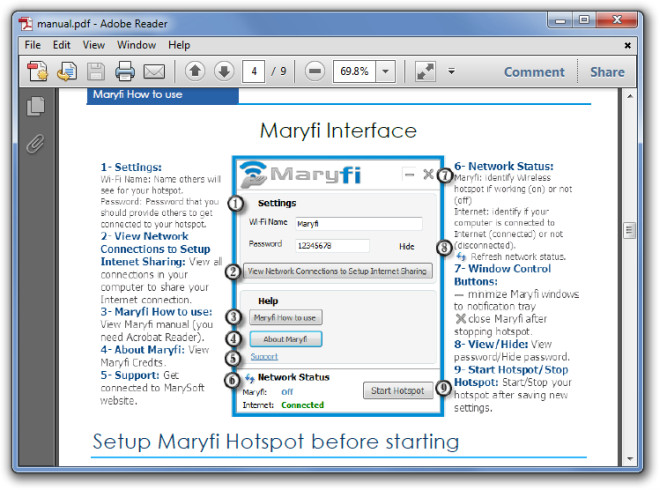Click the scroll up arrow
The height and width of the screenshot is (490, 660).
pyautogui.click(x=630, y=96)
